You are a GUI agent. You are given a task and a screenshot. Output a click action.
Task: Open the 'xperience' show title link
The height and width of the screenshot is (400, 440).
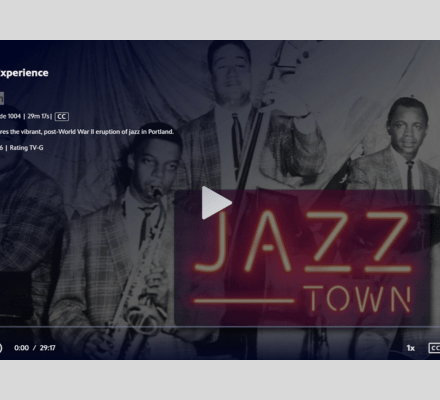(x=24, y=73)
